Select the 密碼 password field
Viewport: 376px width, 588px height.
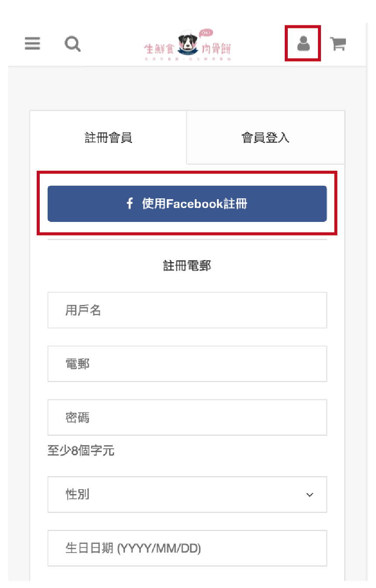pyautogui.click(x=187, y=417)
